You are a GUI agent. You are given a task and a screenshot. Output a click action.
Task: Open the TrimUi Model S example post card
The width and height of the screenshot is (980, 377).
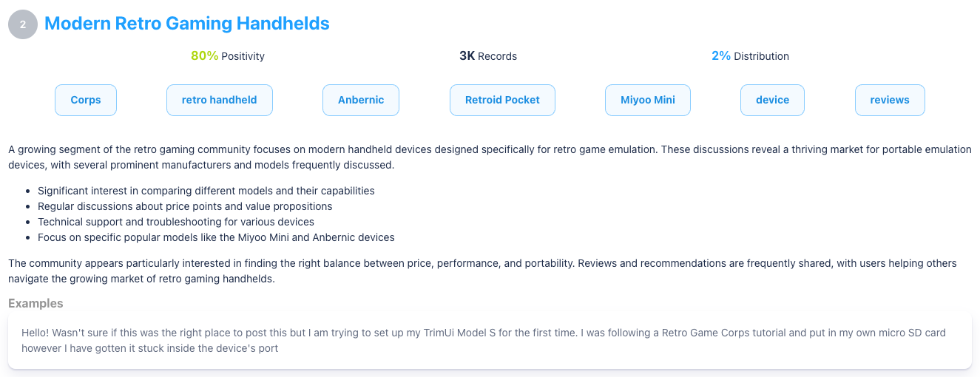[x=490, y=340]
